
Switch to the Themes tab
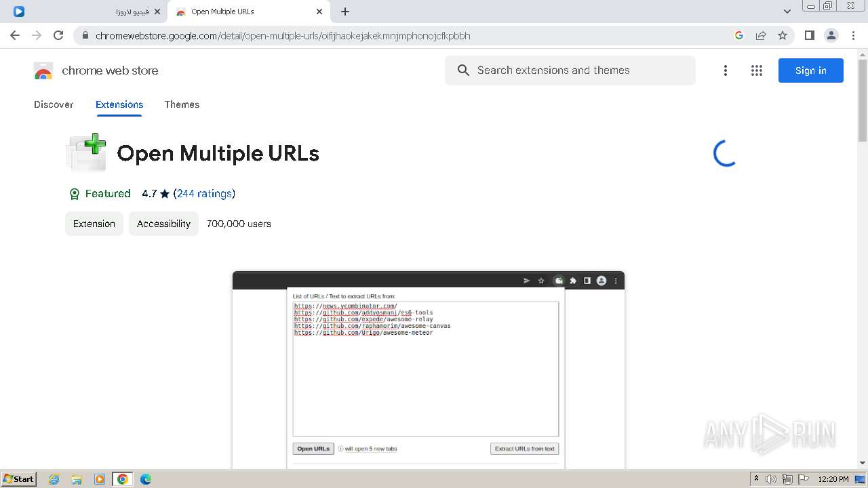pos(182,104)
